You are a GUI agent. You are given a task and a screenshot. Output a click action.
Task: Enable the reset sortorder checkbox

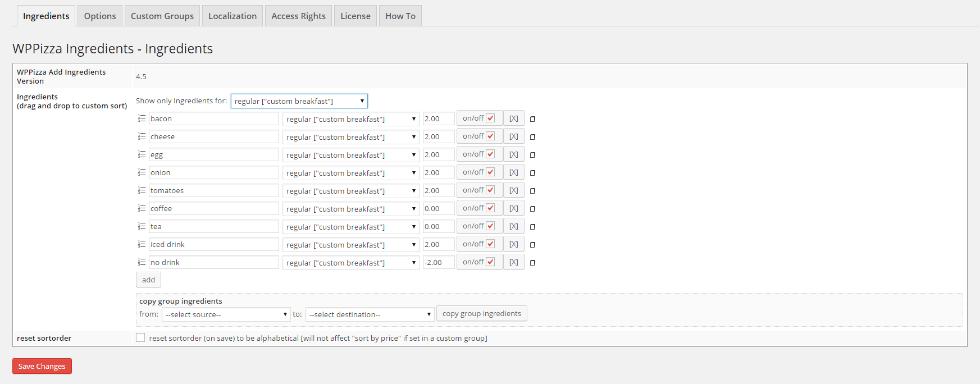click(x=140, y=337)
